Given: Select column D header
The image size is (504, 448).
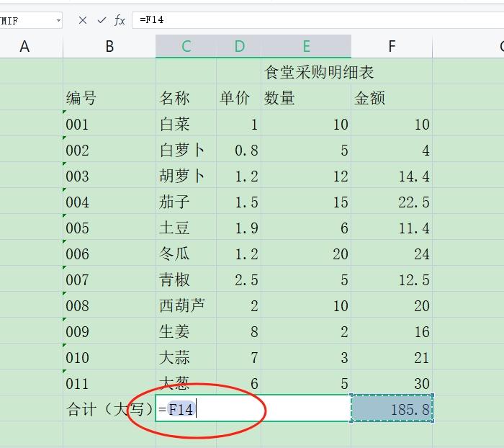Looking at the screenshot, I should click(x=239, y=46).
